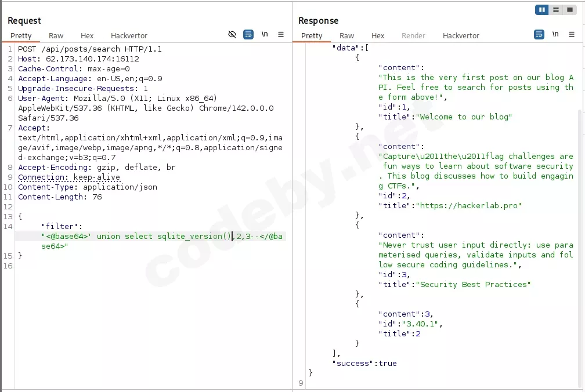This screenshot has height=392, width=585.
Task: Select combined single-pane layout icon
Action: pos(570,10)
